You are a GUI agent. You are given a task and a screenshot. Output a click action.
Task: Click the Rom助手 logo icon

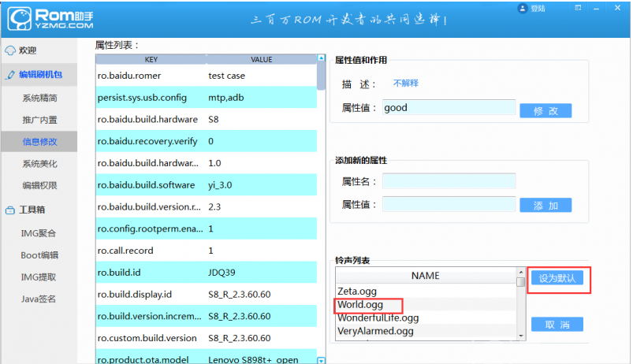(x=18, y=18)
